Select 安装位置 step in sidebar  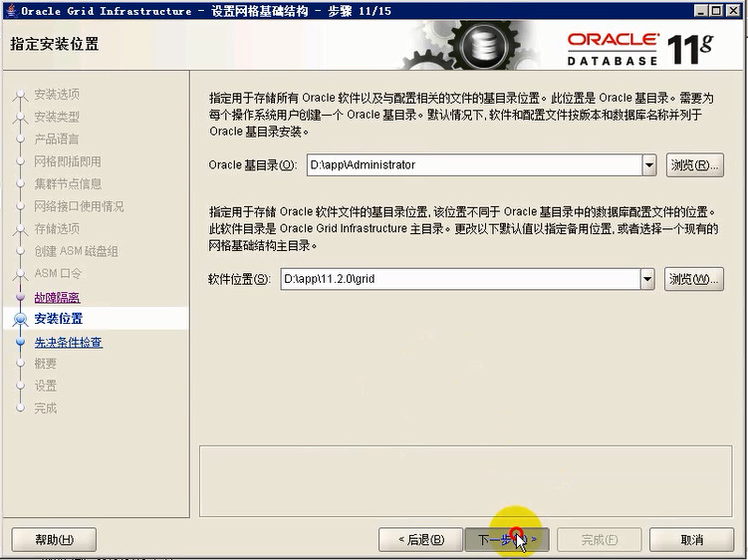(x=58, y=319)
